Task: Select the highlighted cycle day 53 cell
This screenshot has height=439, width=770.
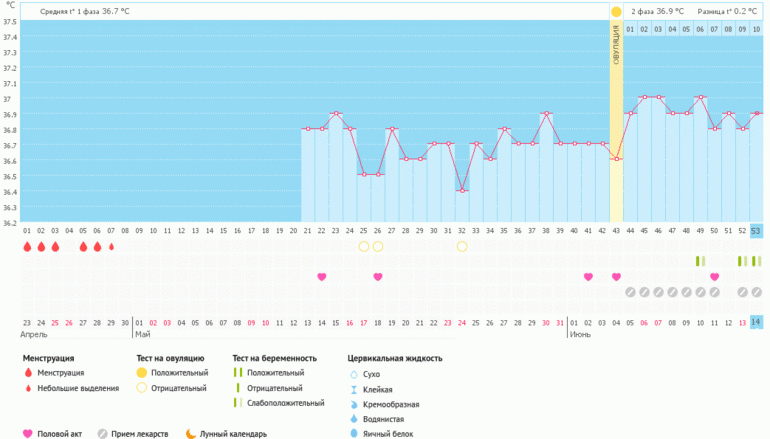Action: tap(756, 231)
